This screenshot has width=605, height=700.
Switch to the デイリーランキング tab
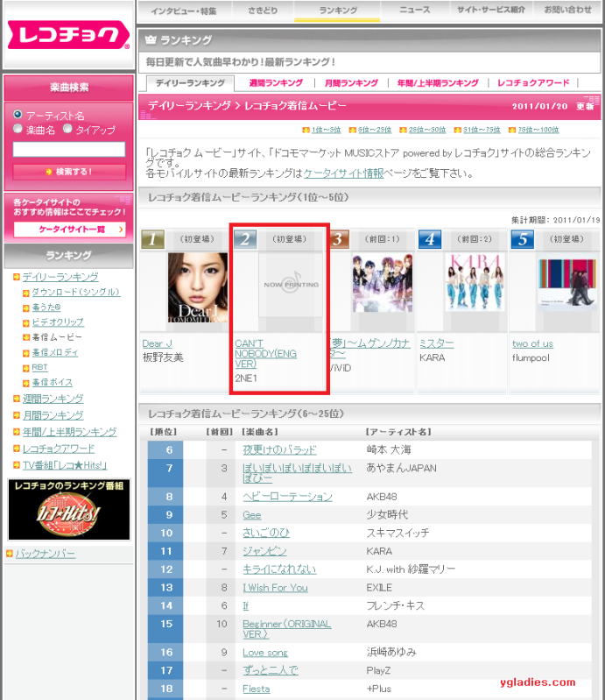click(x=191, y=83)
